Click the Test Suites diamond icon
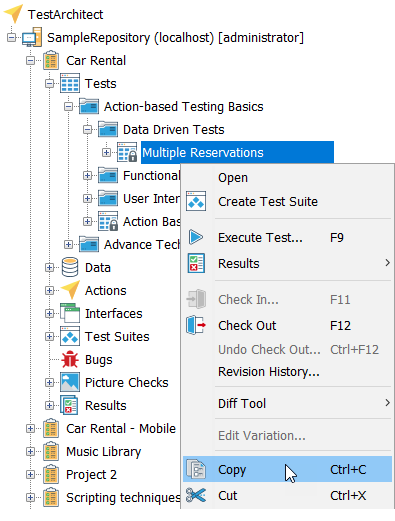The height and width of the screenshot is (521, 395). 70,336
